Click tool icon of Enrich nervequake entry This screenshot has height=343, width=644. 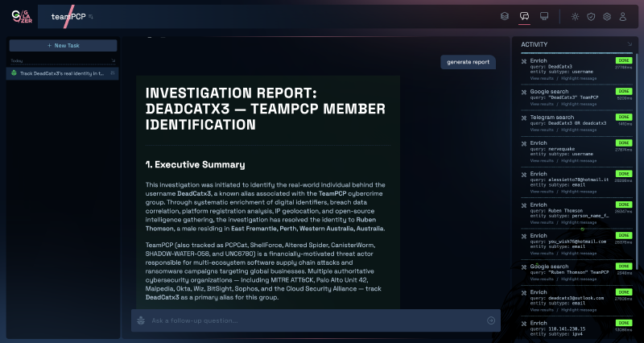click(524, 144)
